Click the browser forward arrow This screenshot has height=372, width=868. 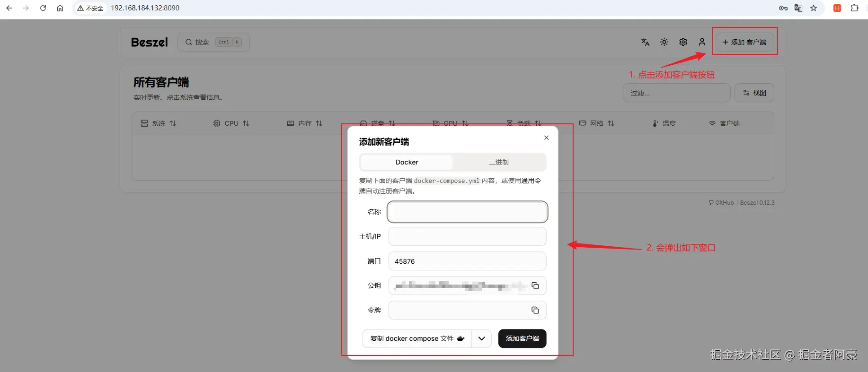pos(26,8)
